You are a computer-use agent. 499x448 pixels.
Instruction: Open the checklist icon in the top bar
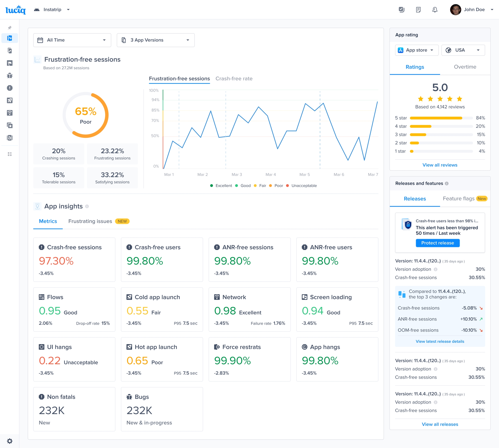coord(402,10)
